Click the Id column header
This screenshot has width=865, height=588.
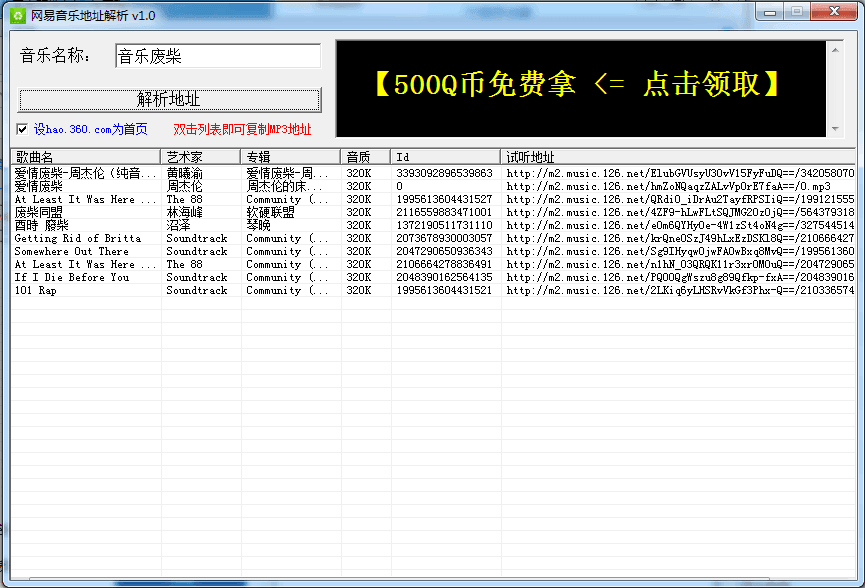pos(445,157)
